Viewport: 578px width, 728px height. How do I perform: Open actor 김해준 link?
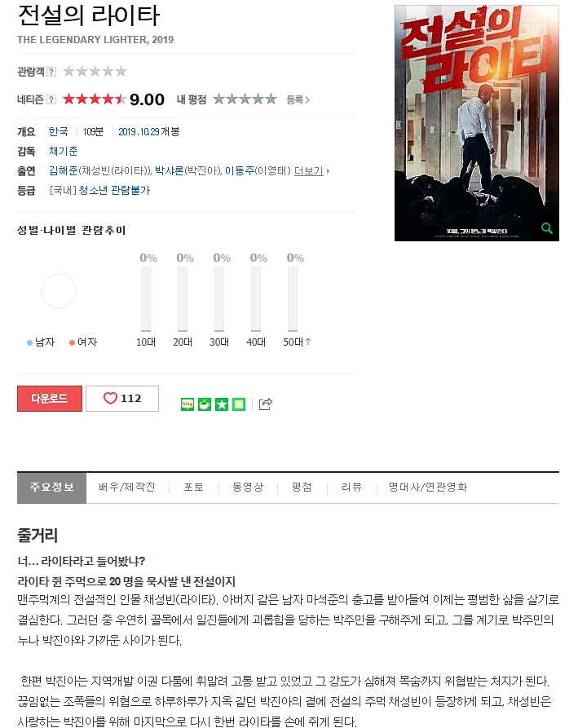(63, 171)
